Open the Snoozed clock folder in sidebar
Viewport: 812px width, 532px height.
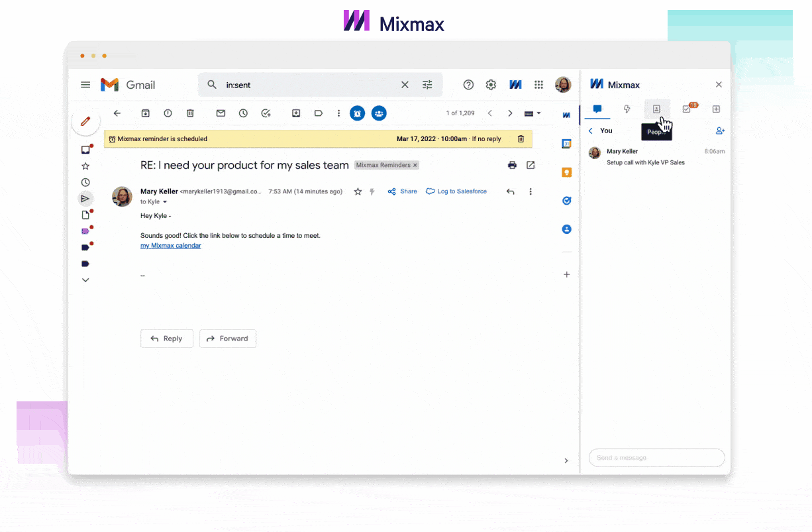pyautogui.click(x=85, y=182)
